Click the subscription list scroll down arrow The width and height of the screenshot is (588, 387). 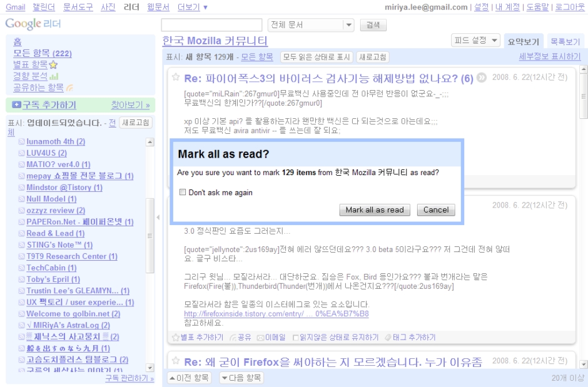(x=150, y=368)
